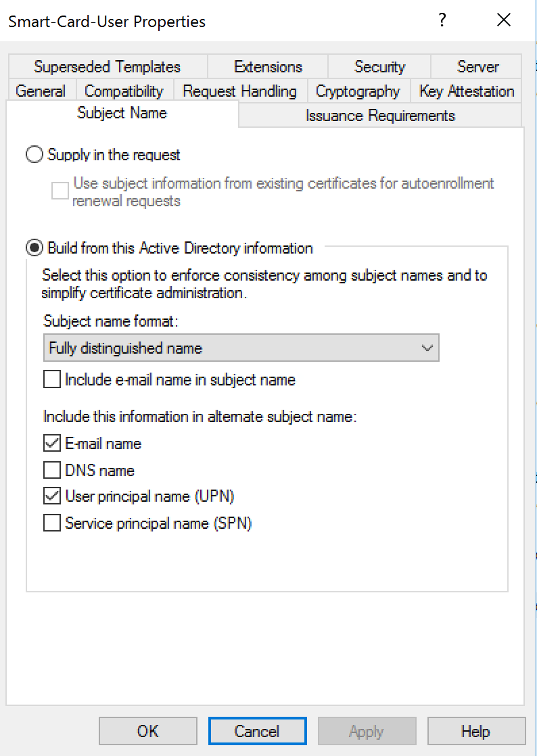
Task: Select Build from this Active Directory information
Action: click(x=34, y=248)
